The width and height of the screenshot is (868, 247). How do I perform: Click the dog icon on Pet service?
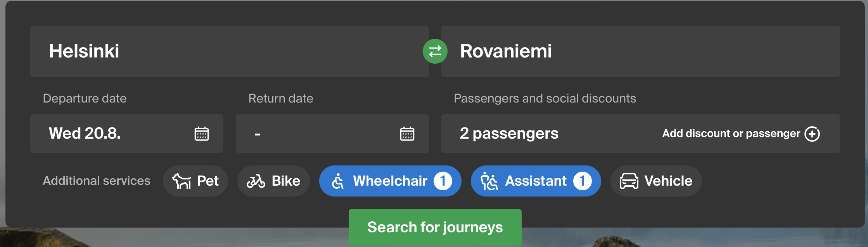(182, 181)
